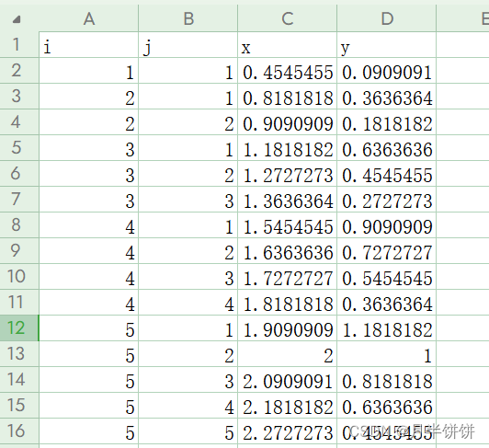Click cell containing 2.0909091

pyautogui.click(x=287, y=380)
